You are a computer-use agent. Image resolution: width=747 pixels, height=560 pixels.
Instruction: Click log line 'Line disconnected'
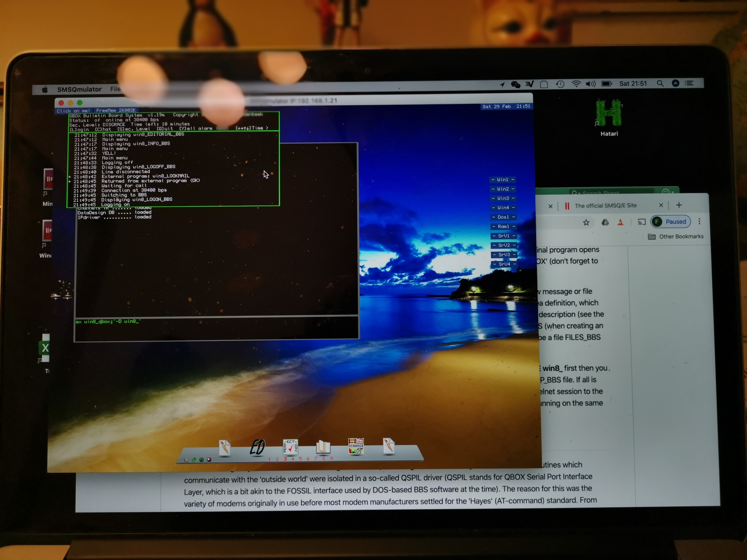126,172
